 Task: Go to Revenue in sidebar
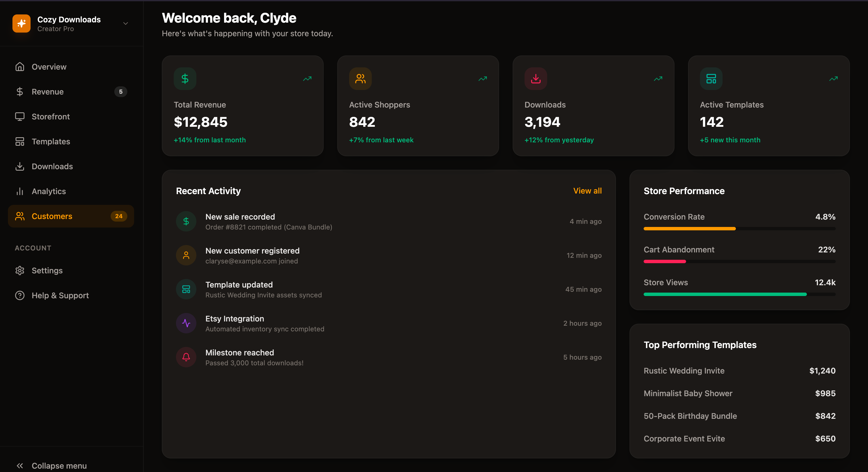click(71, 92)
